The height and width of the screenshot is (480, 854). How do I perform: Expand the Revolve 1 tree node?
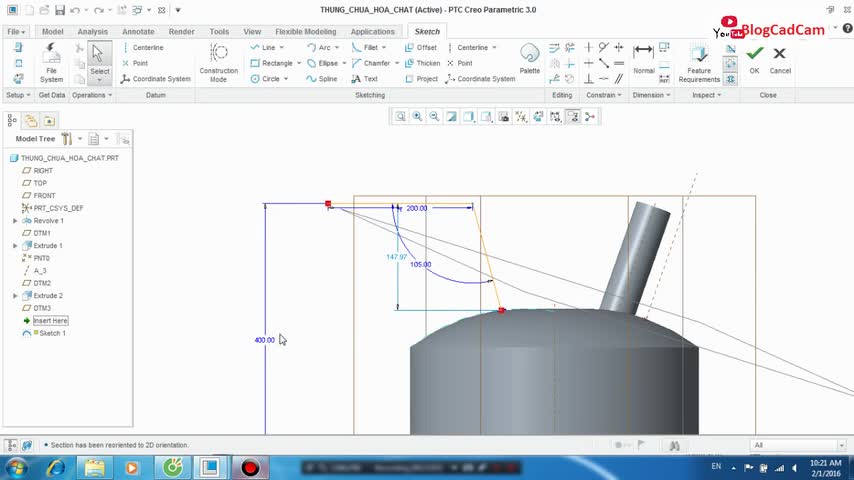15,221
